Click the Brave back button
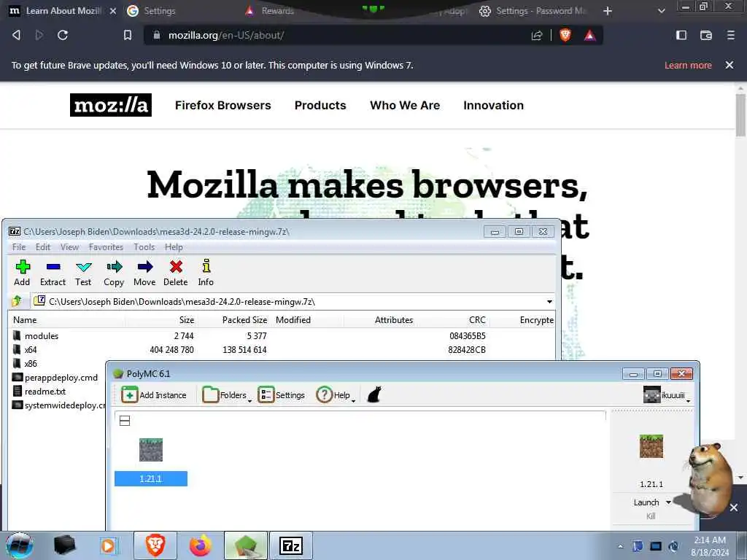 point(17,35)
